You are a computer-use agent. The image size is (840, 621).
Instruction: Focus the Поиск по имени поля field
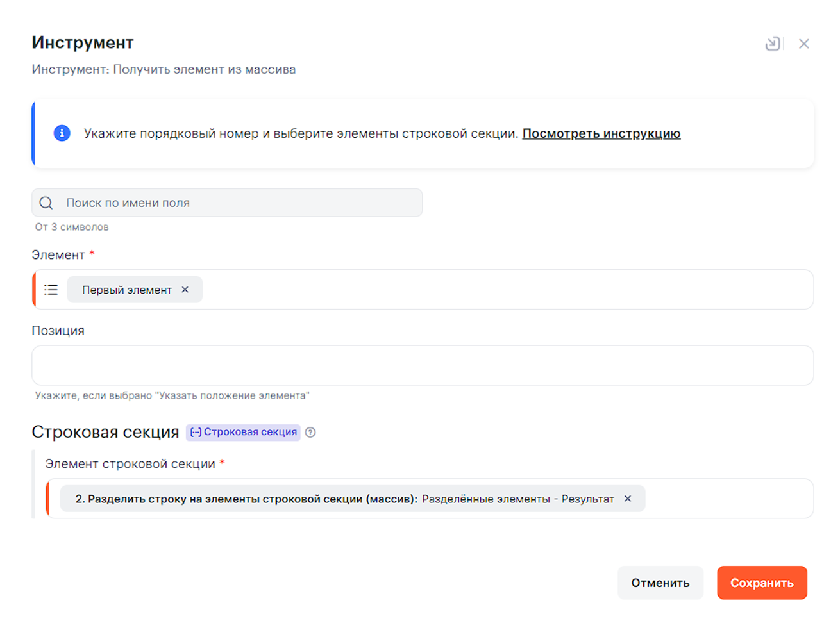tap(237, 203)
